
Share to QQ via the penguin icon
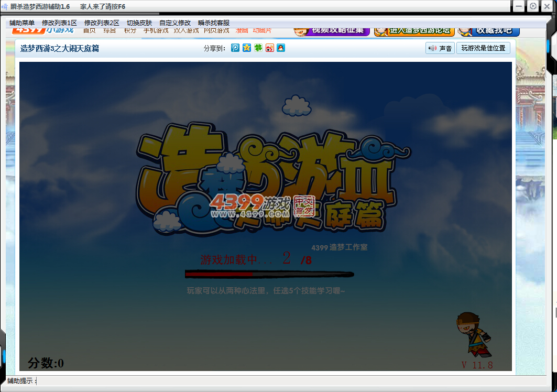click(x=281, y=48)
